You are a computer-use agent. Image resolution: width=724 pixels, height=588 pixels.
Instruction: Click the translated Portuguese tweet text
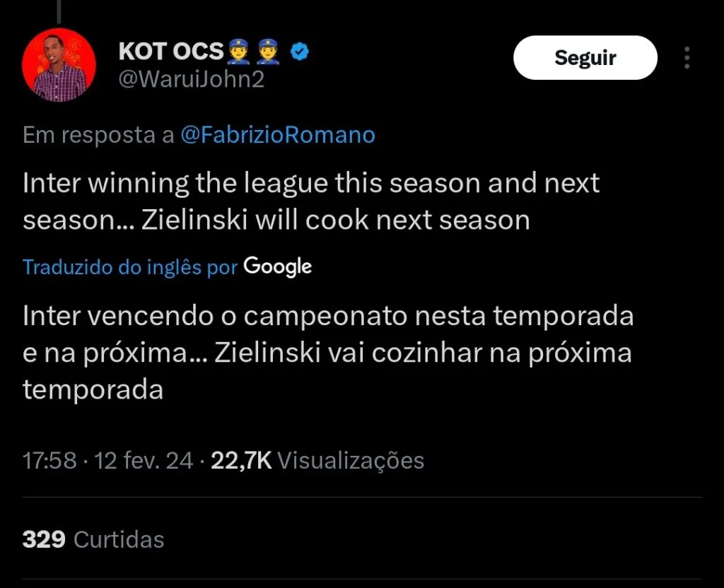click(x=327, y=353)
